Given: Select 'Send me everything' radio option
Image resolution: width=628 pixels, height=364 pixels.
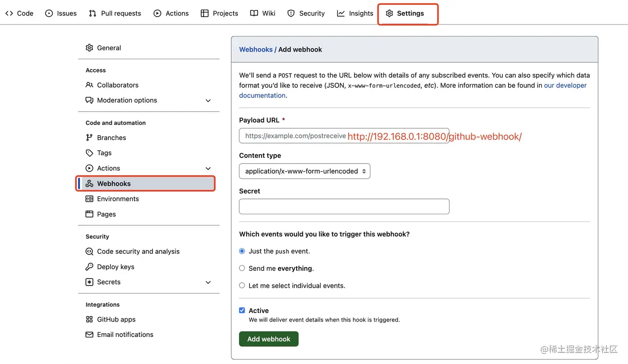Looking at the screenshot, I should click(x=242, y=268).
